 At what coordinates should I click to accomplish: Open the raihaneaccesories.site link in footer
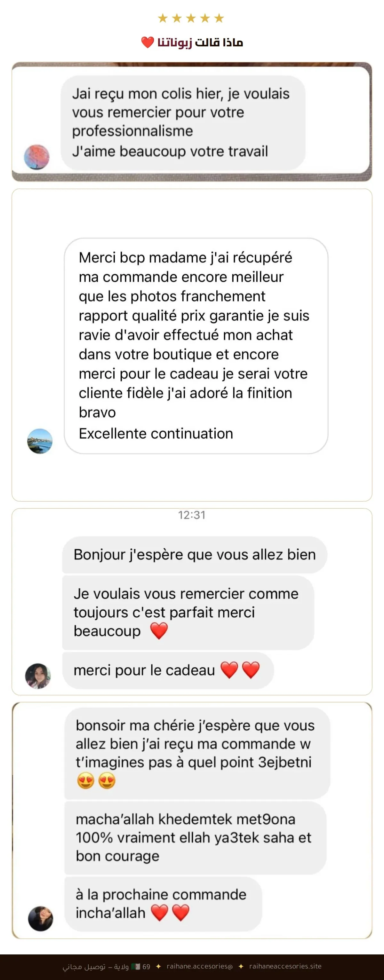click(x=285, y=966)
